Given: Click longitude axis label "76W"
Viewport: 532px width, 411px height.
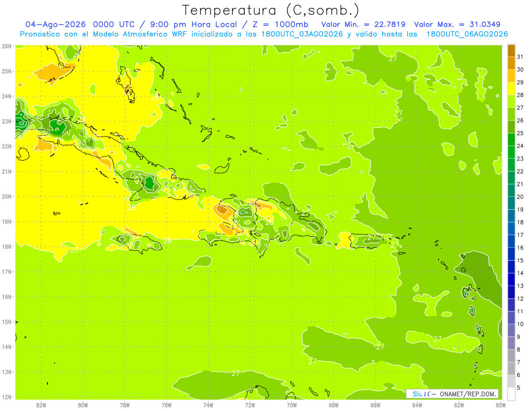Looking at the screenshot, I should (x=166, y=405).
